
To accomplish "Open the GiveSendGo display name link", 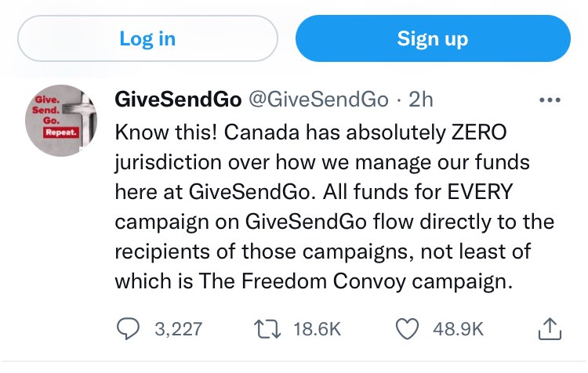I will [x=178, y=100].
